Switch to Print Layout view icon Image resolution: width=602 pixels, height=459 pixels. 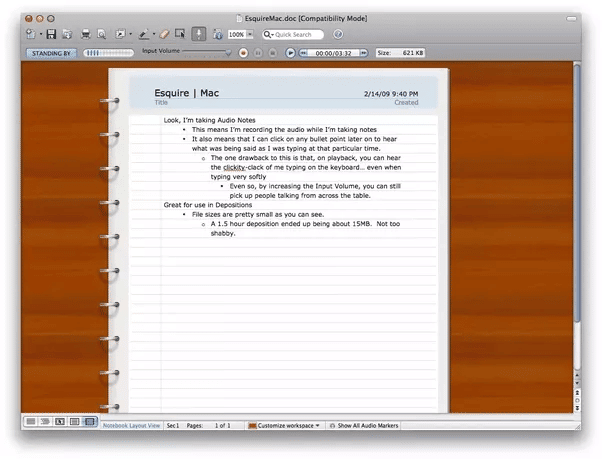[x=74, y=421]
